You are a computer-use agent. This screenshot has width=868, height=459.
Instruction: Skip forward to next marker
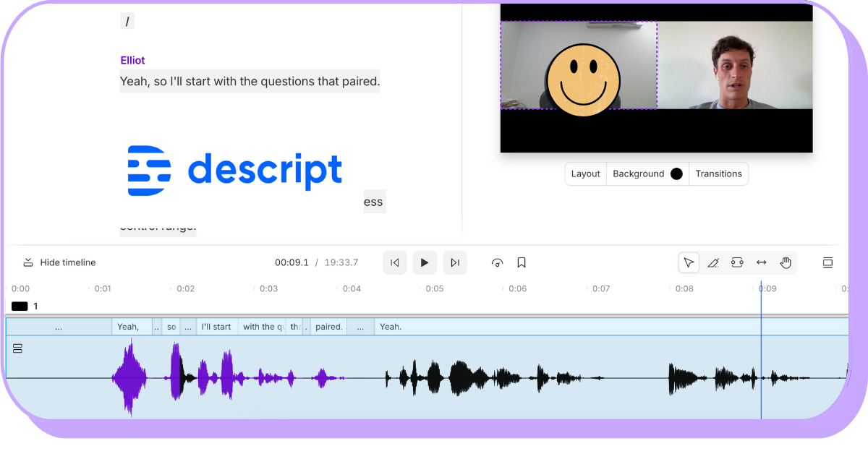[455, 262]
